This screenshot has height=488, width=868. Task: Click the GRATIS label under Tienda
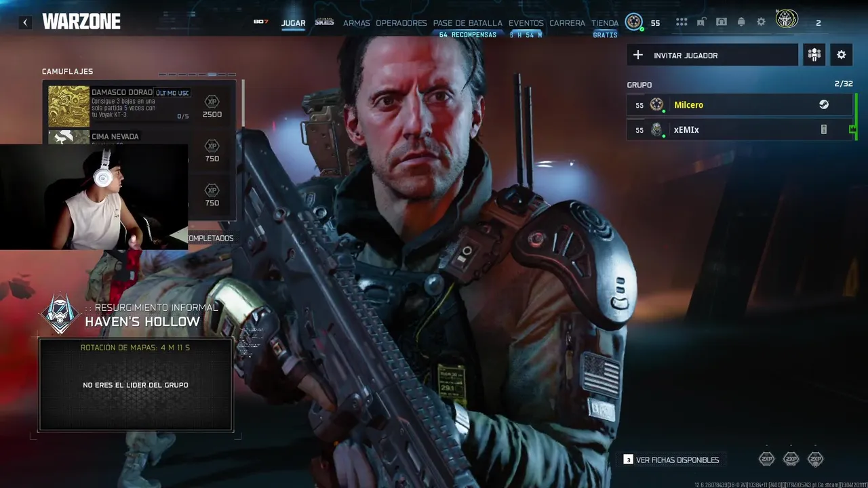605,35
